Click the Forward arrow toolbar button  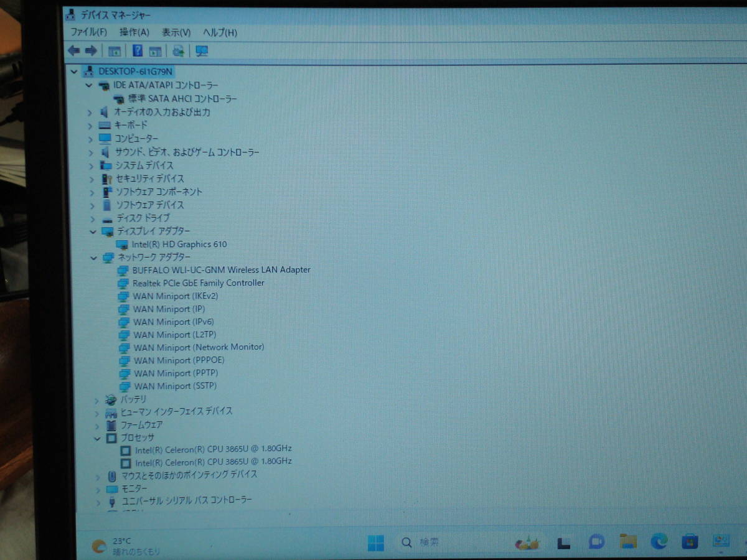pos(91,51)
